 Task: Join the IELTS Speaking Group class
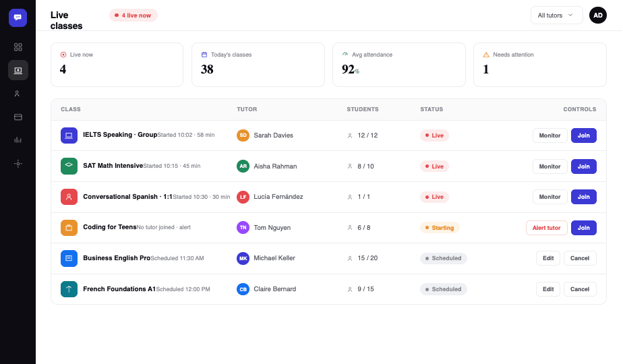tap(584, 135)
